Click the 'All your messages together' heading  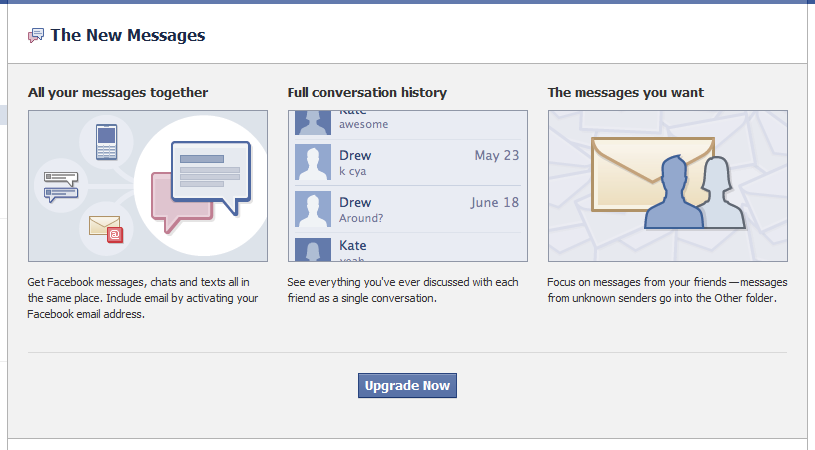[x=118, y=92]
